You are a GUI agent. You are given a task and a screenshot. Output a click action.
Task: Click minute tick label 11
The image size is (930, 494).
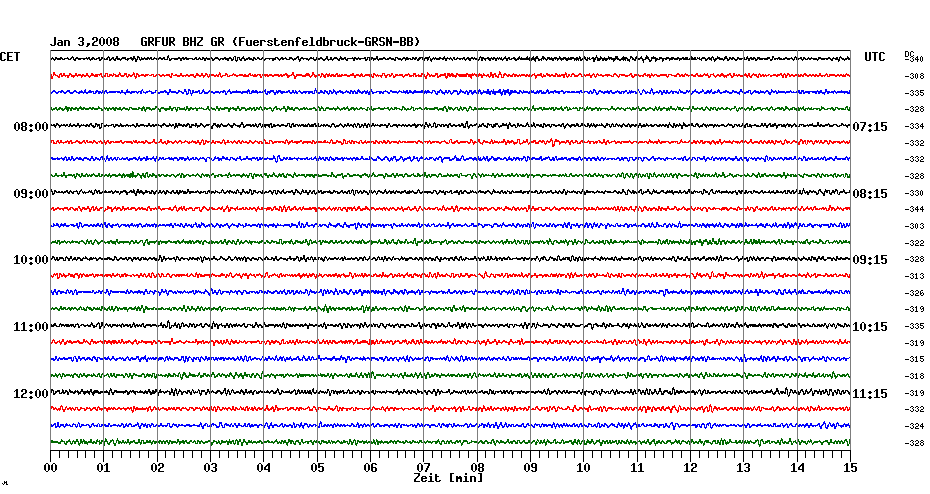(637, 467)
